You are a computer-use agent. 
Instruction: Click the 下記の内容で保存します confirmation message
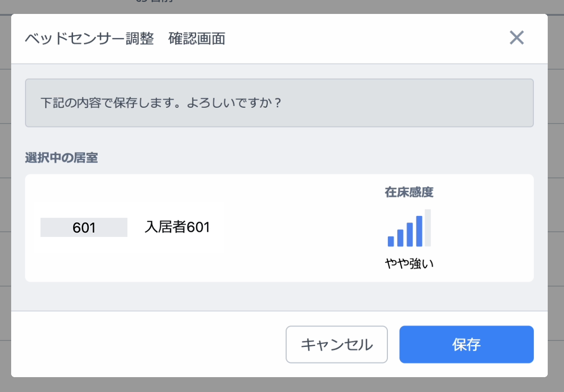[x=161, y=103]
